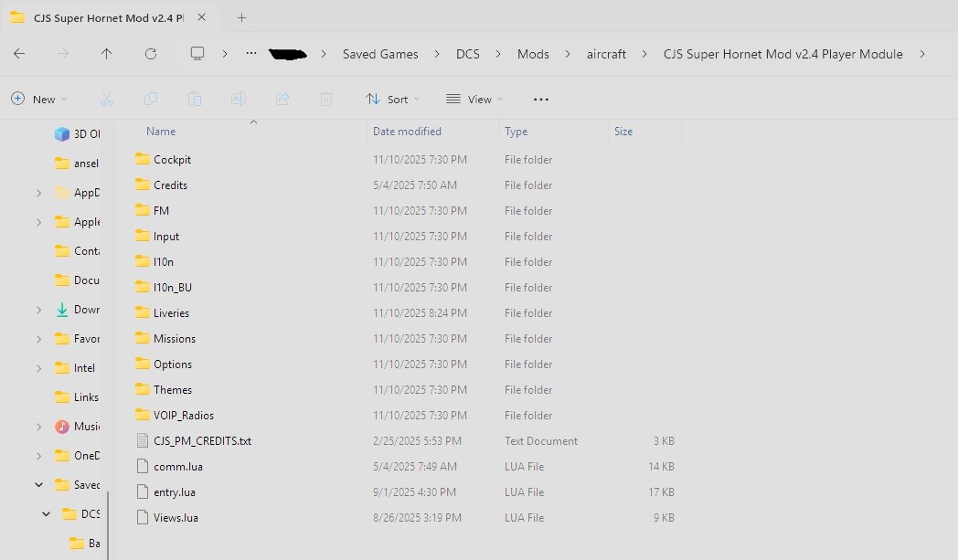Screen dimensions: 958x560
Task: Open the See more toolbar menu
Action: coord(541,99)
